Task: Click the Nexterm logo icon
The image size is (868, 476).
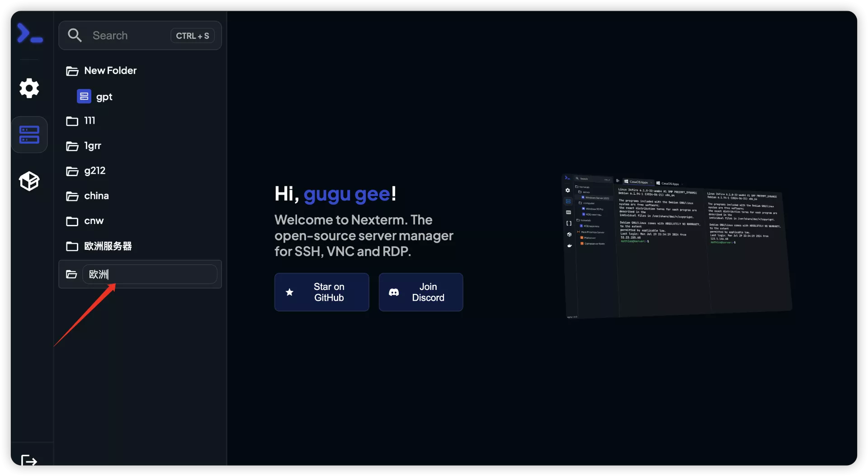Action: coord(30,33)
